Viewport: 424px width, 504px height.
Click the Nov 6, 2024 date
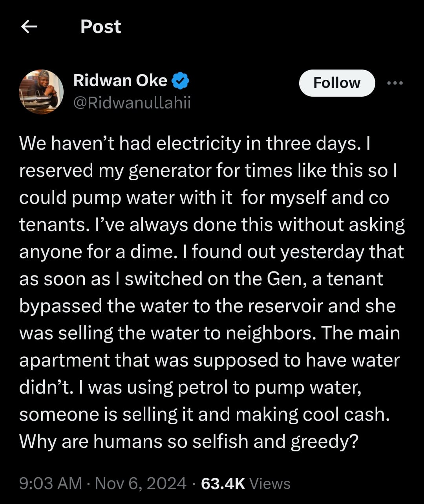click(x=141, y=483)
